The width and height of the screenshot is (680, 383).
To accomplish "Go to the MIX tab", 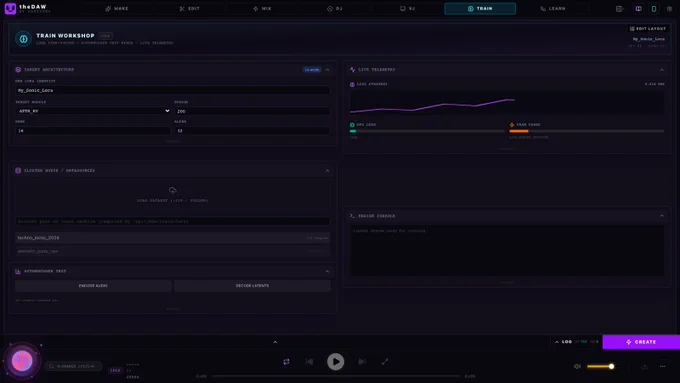I will (262, 9).
